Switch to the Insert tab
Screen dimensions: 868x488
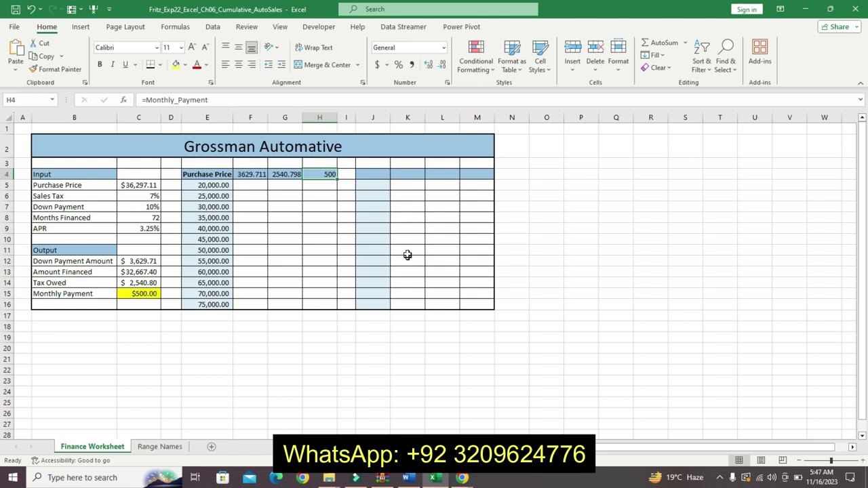tap(81, 26)
